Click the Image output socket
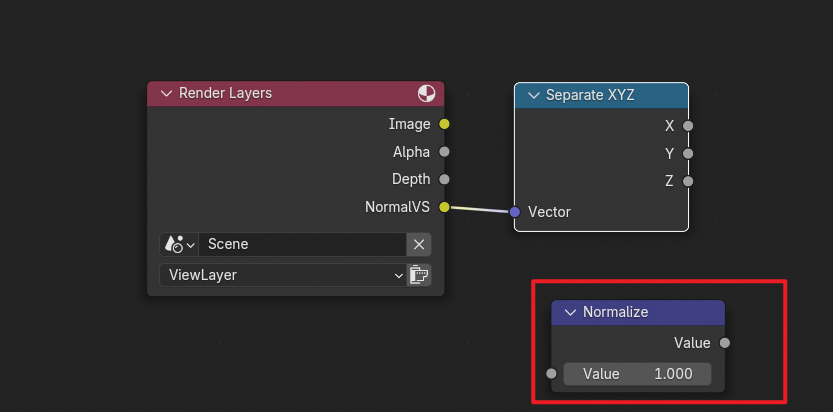 point(444,124)
